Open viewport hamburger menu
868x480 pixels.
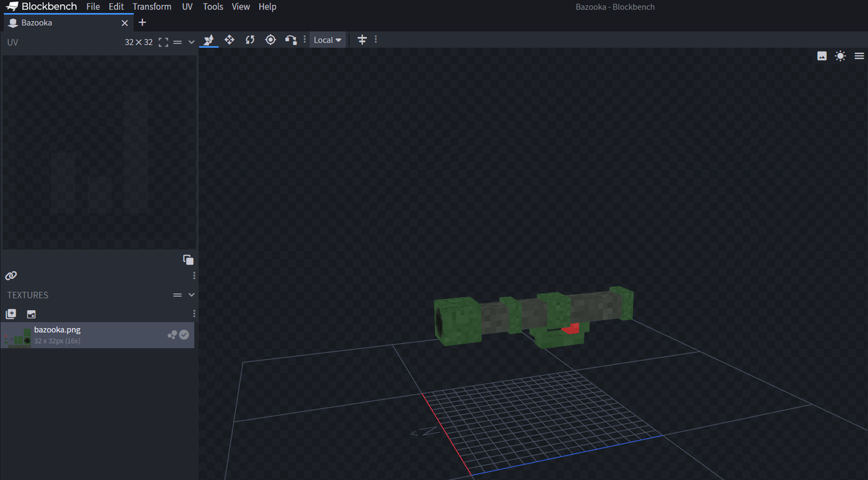(x=859, y=56)
